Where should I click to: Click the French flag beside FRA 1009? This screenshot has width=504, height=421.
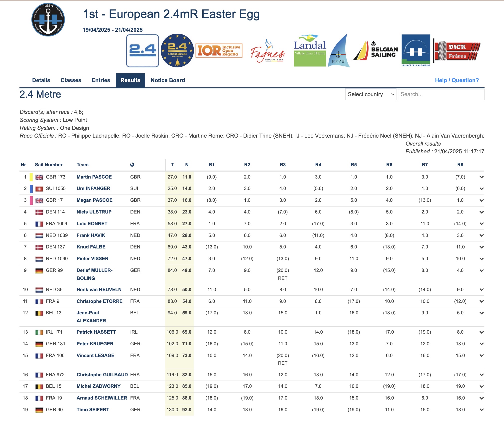tap(39, 224)
